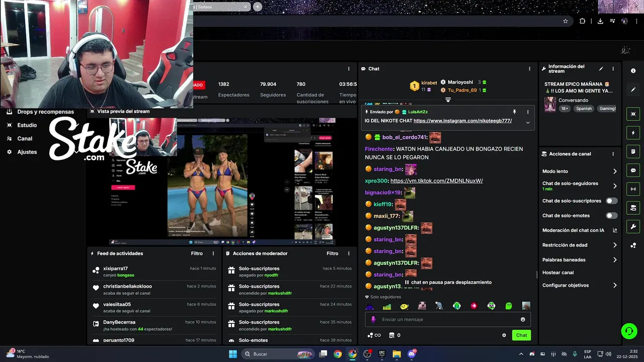Screen dimensions: 644x362
Task: Open Epic Games launcher from taskbar
Action: [382, 354]
